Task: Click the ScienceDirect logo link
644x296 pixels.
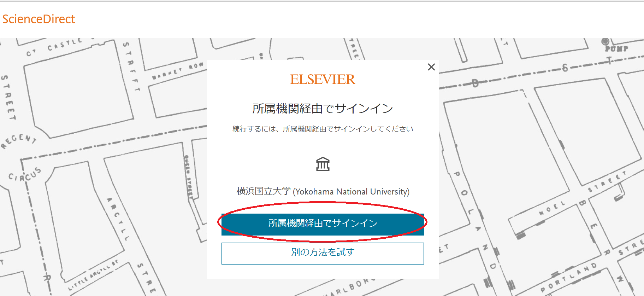Action: click(39, 19)
